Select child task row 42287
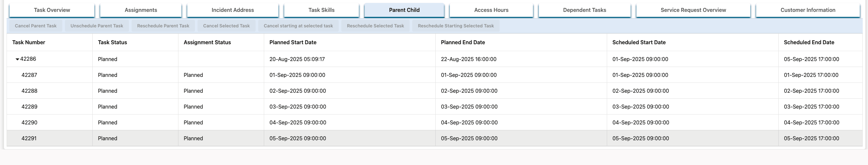The width and height of the screenshot is (868, 165). pos(29,75)
